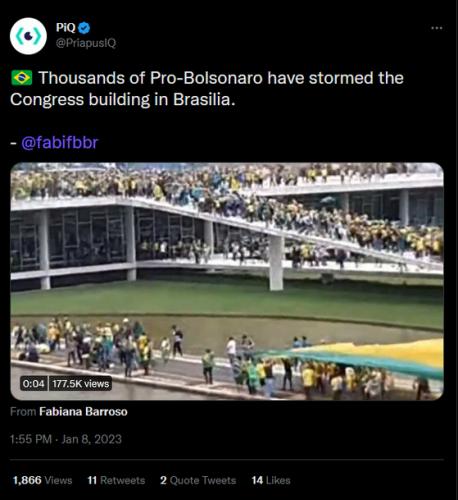Click the blue verified badge next to PiQ
Viewport: 458px width, 500px height.
click(84, 28)
